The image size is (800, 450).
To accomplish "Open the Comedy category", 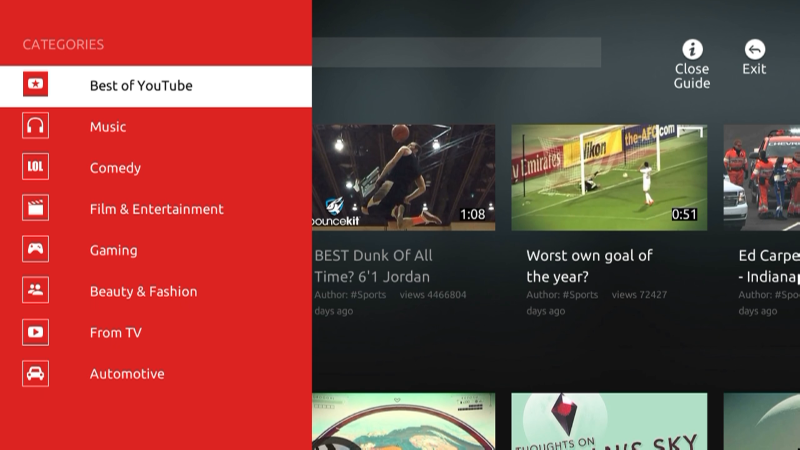I will coord(156,168).
